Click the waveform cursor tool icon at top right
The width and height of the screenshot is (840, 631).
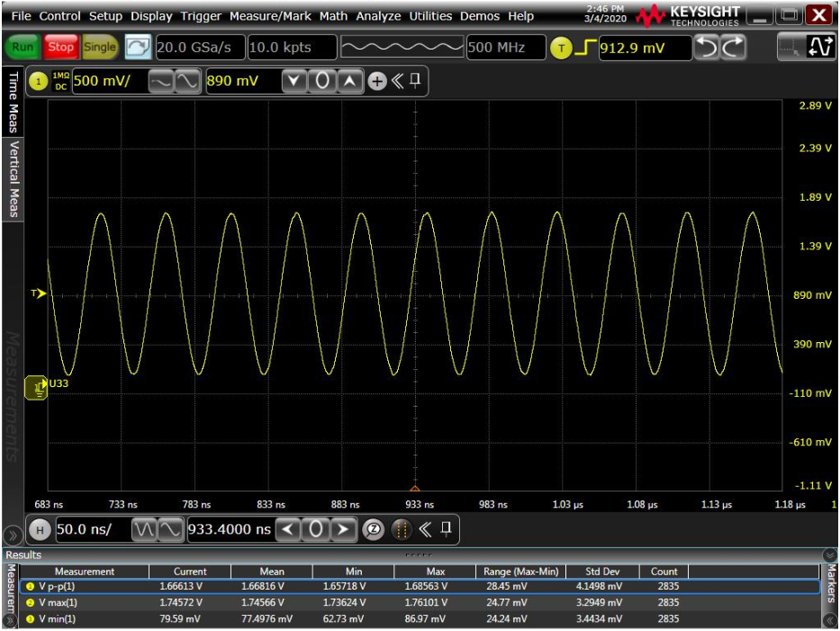pos(819,47)
